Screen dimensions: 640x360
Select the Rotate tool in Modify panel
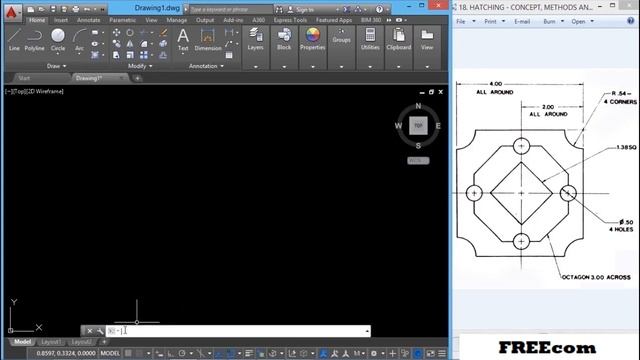point(130,33)
